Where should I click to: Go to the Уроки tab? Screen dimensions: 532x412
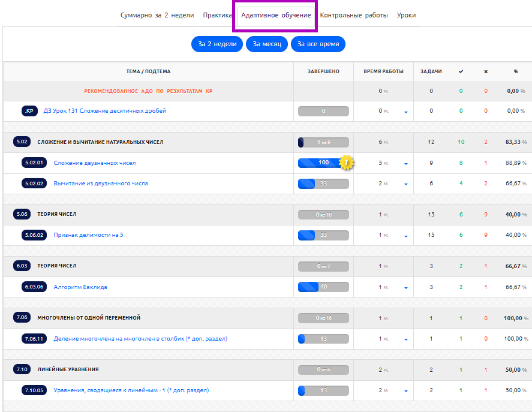coord(406,15)
